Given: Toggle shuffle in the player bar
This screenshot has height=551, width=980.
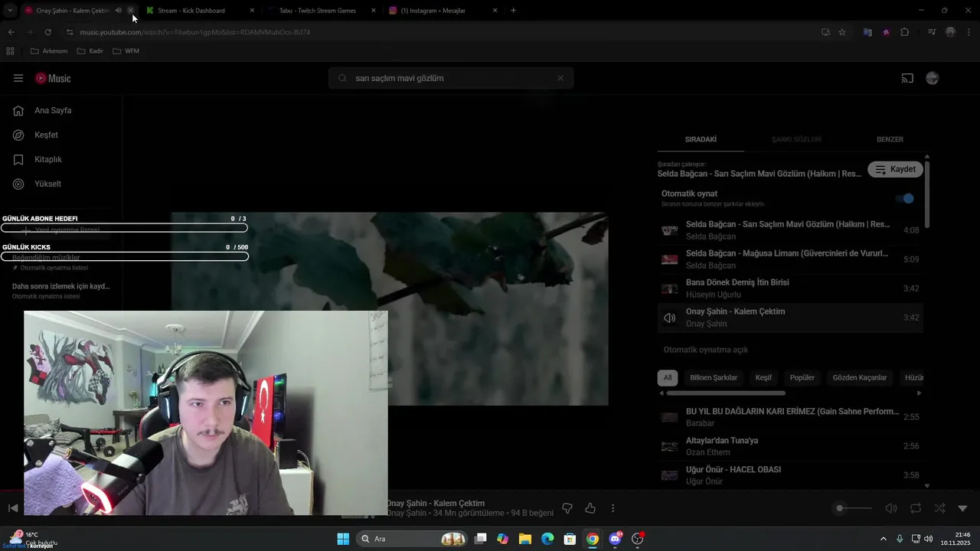Looking at the screenshot, I should pyautogui.click(x=939, y=508).
